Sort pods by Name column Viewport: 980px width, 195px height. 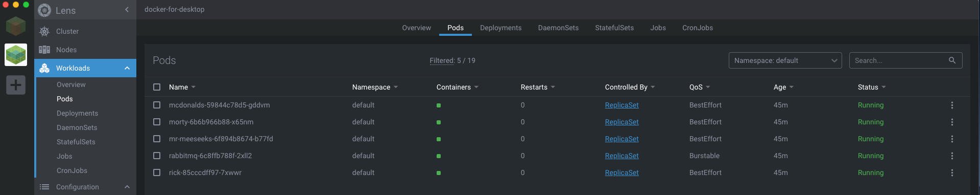[182, 87]
